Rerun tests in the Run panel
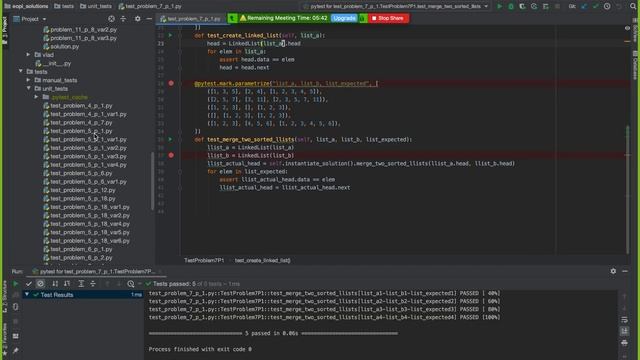The height and width of the screenshot is (360, 640). [16, 284]
